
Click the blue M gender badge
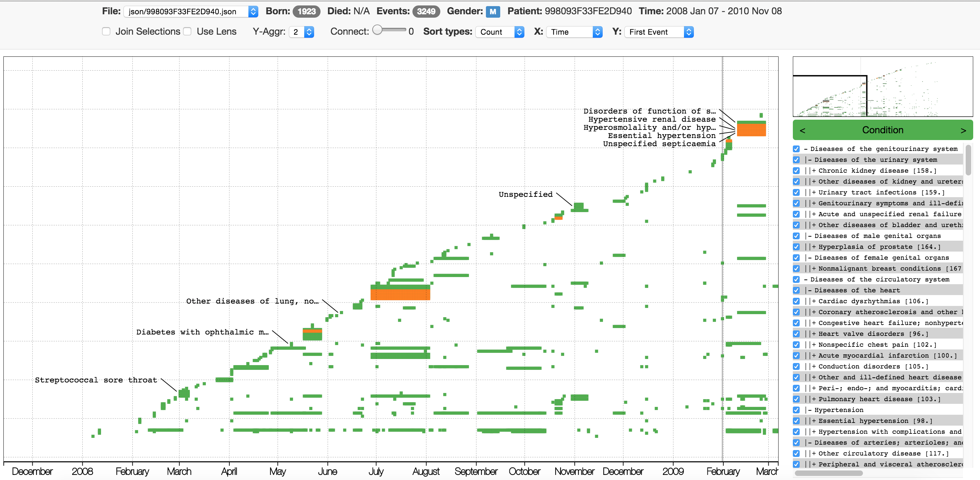pyautogui.click(x=492, y=12)
